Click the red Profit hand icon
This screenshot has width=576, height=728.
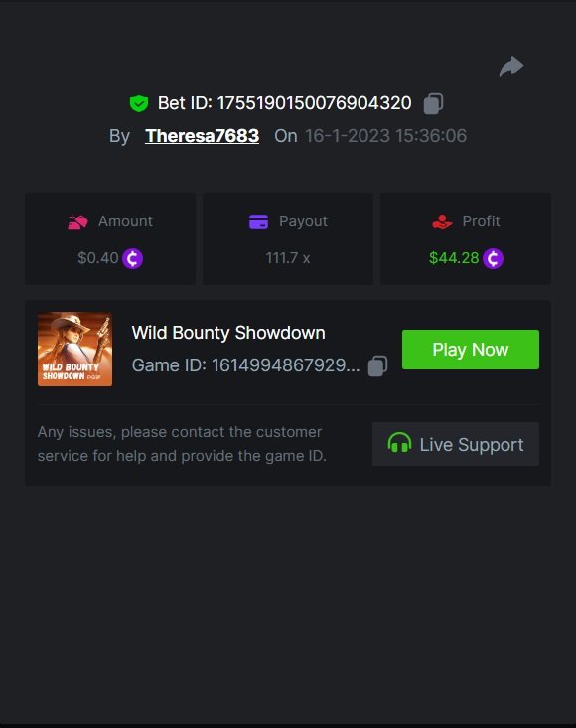442,221
